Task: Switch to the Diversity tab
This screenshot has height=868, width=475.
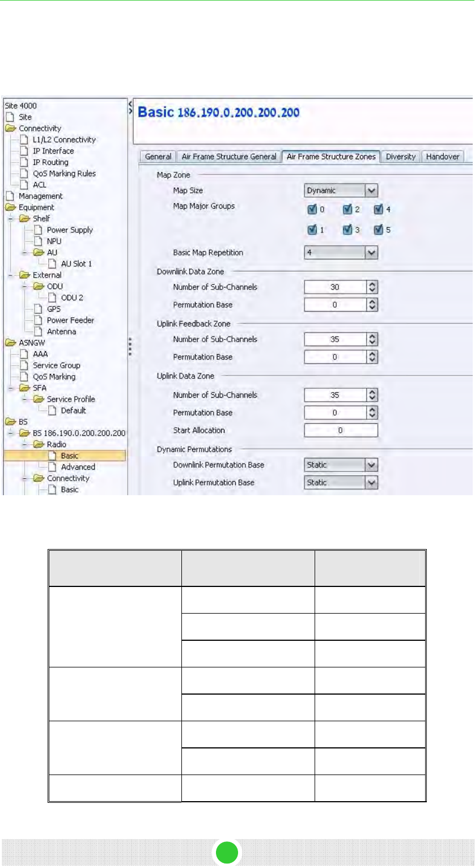Action: pyautogui.click(x=401, y=157)
